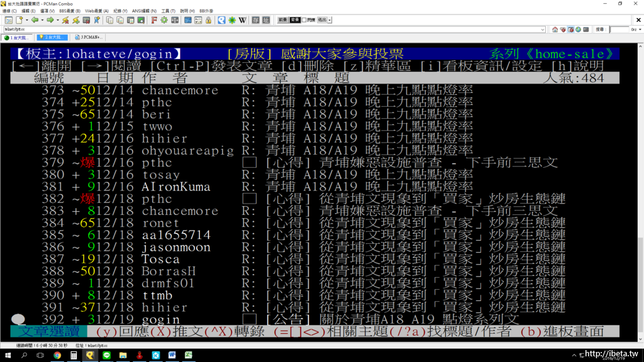Select the 前景 foreground color button
The image size is (644, 362).
click(283, 20)
